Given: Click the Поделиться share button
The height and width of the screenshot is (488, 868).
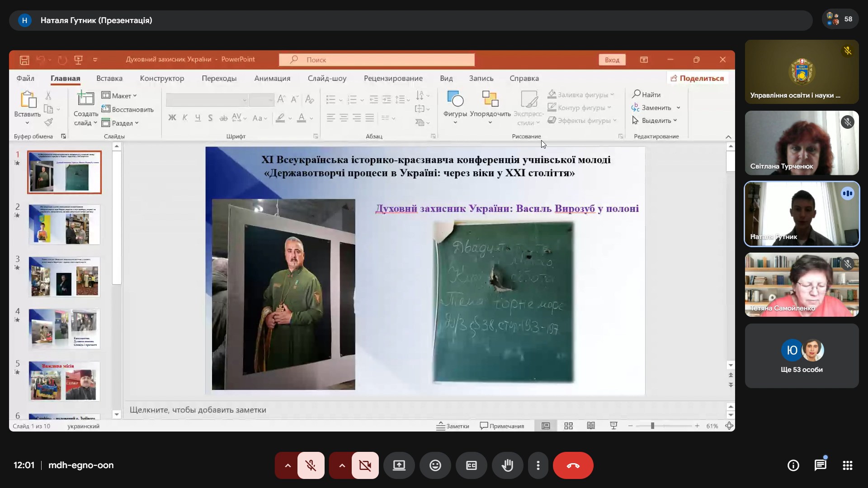Looking at the screenshot, I should click(x=697, y=78).
